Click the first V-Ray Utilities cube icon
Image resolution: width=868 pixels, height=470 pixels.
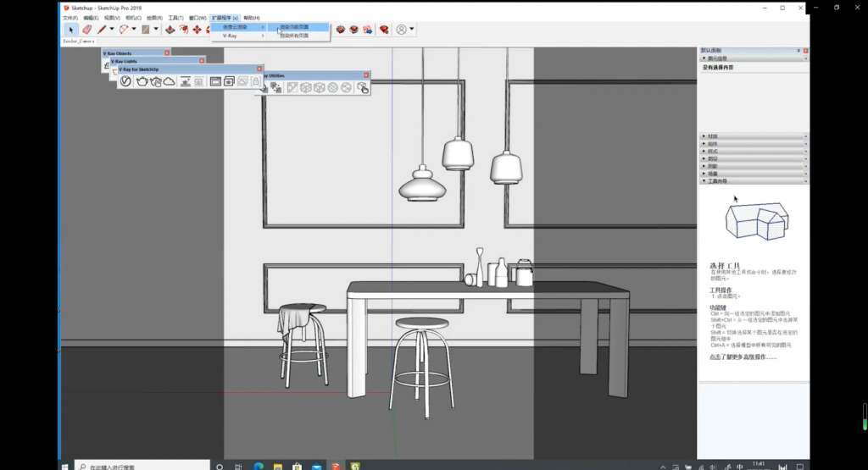(305, 88)
